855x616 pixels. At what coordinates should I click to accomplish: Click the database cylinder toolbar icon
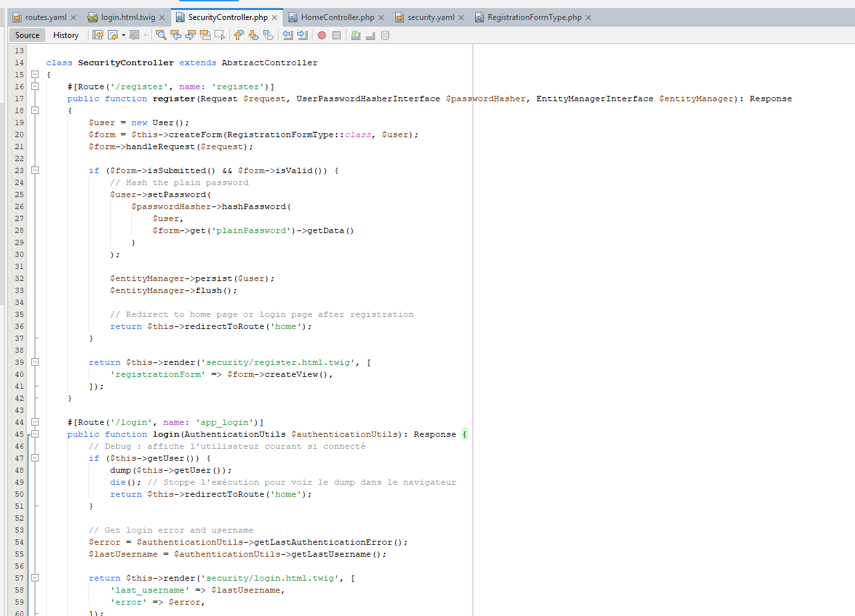[x=385, y=35]
